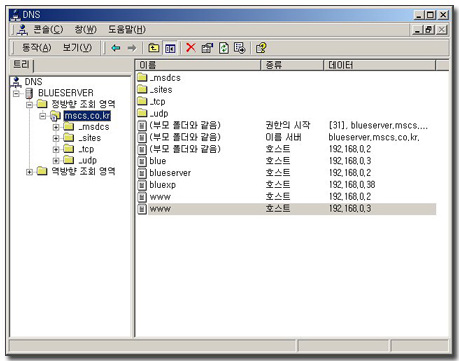The height and width of the screenshot is (361, 459).
Task: Collapse the BLUESERVER tree node
Action: pyautogui.click(x=16, y=94)
